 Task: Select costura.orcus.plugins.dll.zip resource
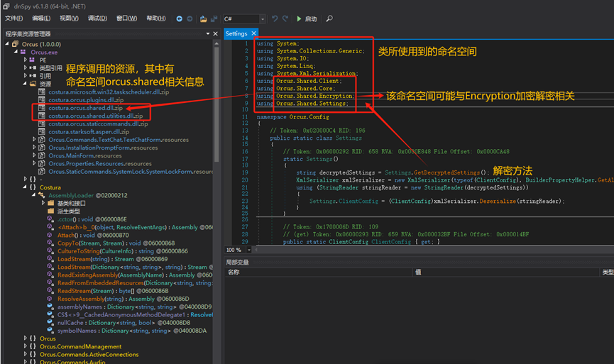tap(86, 100)
